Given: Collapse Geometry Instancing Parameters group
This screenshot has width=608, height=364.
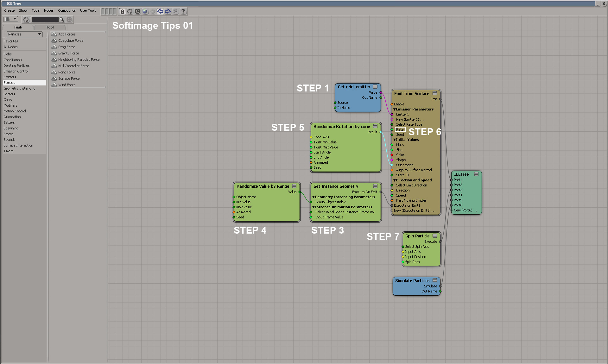Looking at the screenshot, I should click(313, 197).
